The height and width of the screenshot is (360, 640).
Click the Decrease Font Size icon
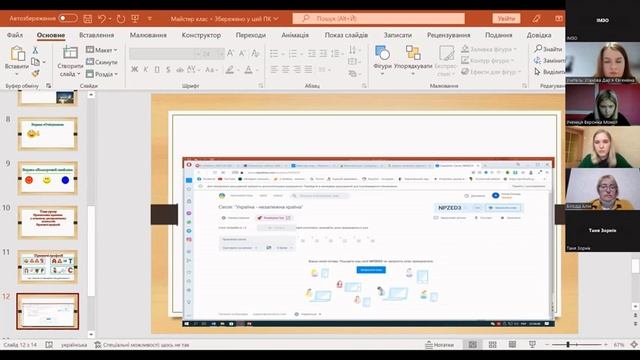[x=242, y=53]
